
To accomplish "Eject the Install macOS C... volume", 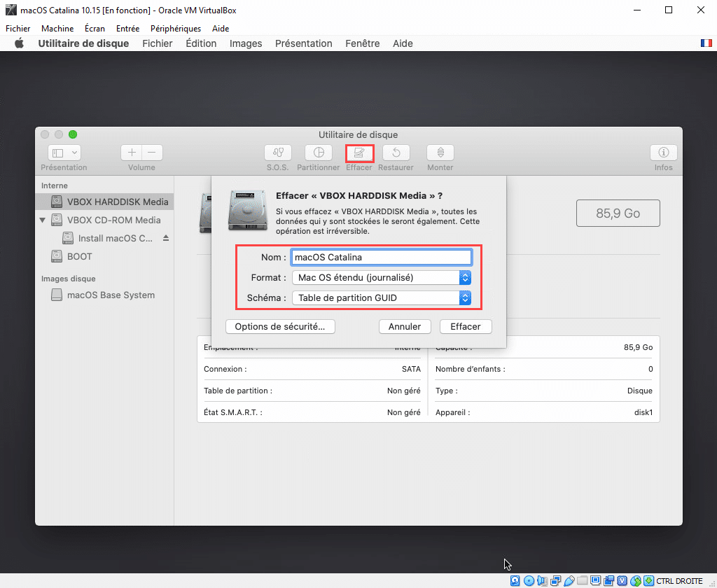I will coord(166,238).
